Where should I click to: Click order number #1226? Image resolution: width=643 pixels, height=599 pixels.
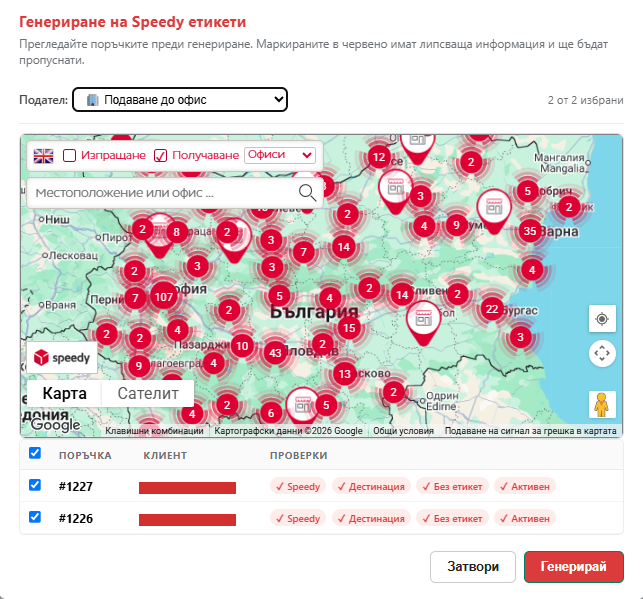76,518
